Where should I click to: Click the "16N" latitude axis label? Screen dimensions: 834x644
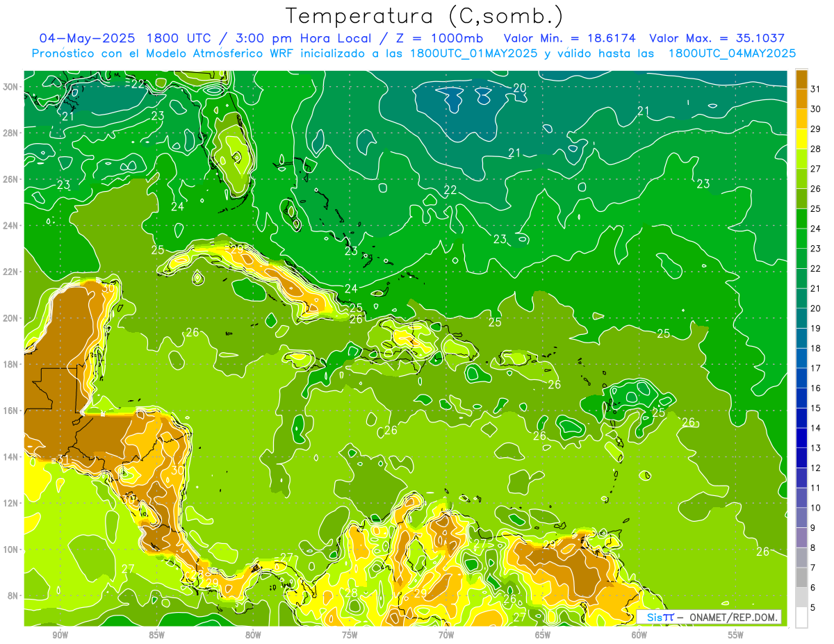click(x=10, y=411)
